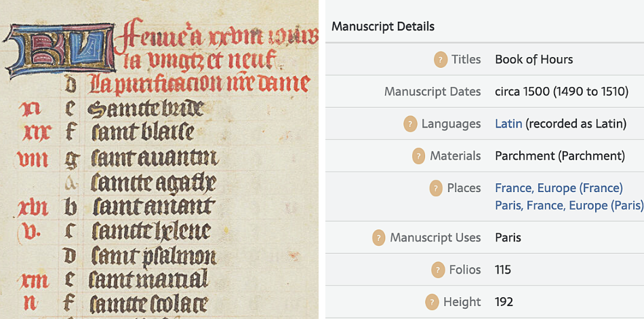644x319 pixels.
Task: Click the Height value 192
Action: click(x=504, y=302)
